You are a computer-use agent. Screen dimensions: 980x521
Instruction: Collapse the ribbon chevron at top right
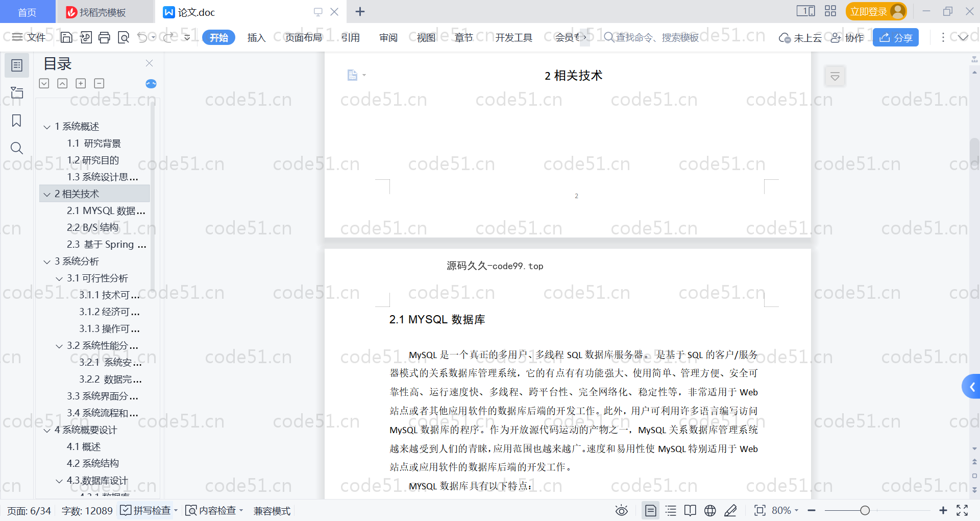[x=963, y=37]
